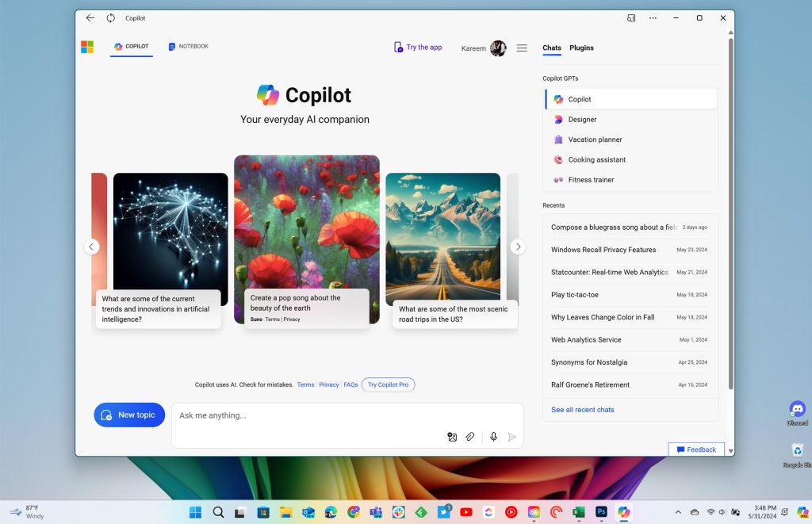812x524 pixels.
Task: Open the three-dot more options menu
Action: coord(653,18)
